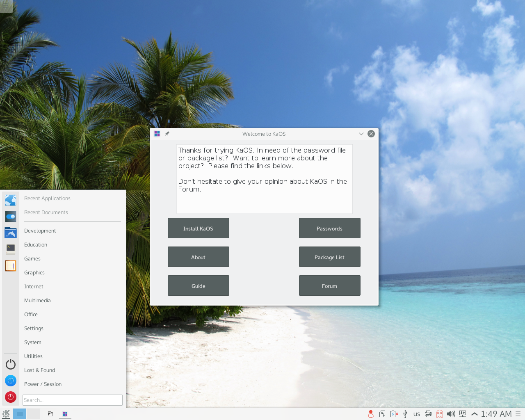Click the 1:49 AM clock
The height and width of the screenshot is (420, 525).
pos(496,414)
